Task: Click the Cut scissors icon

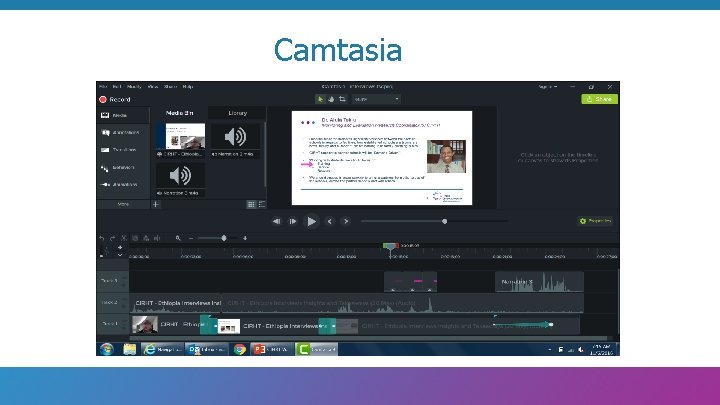Action: click(x=124, y=238)
